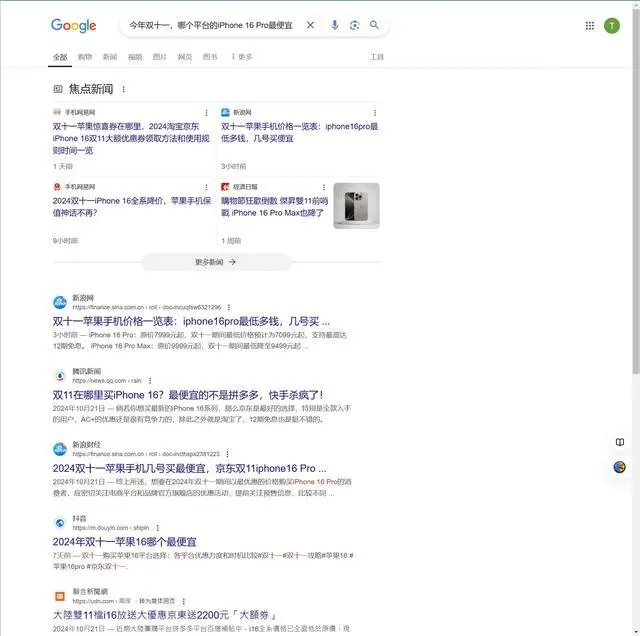Screen dimensions: 640x636
Task: Click the 抖音 result globe favicon
Action: tap(60, 523)
